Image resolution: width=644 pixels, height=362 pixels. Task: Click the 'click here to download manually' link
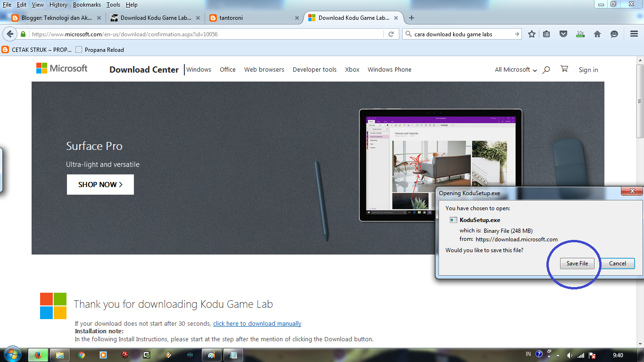point(257,323)
